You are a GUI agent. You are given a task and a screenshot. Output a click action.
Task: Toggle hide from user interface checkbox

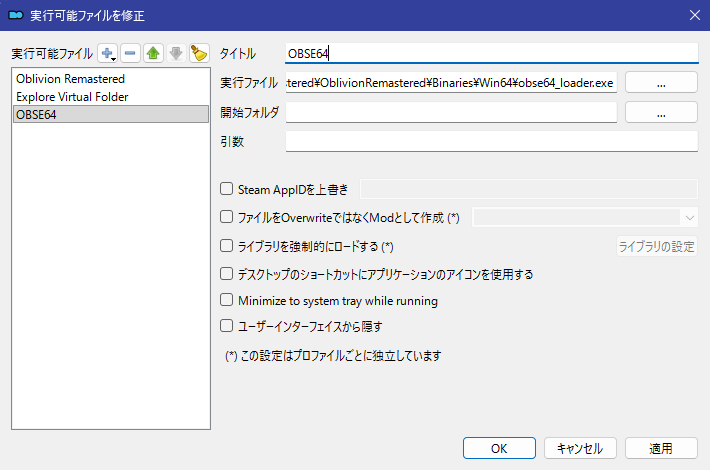point(226,326)
